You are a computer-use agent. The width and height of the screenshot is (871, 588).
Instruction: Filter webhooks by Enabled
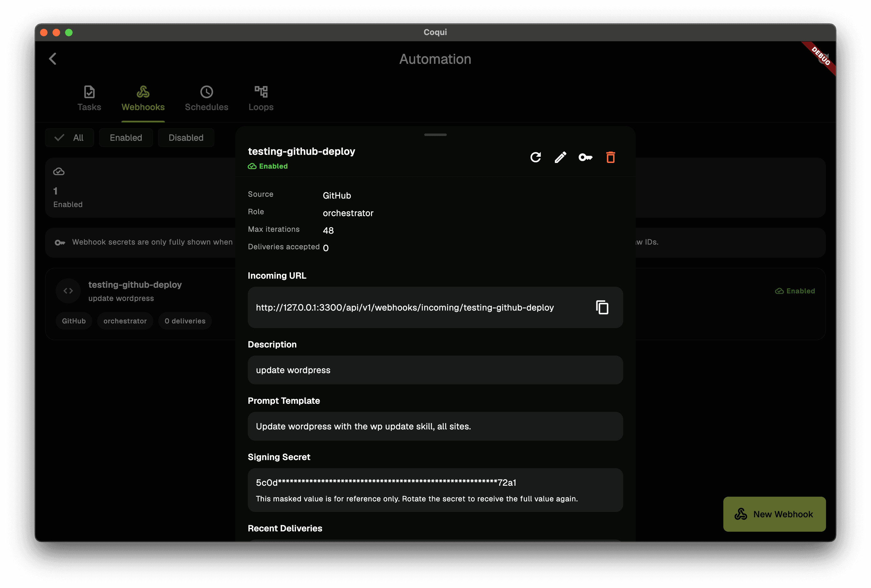click(x=126, y=138)
